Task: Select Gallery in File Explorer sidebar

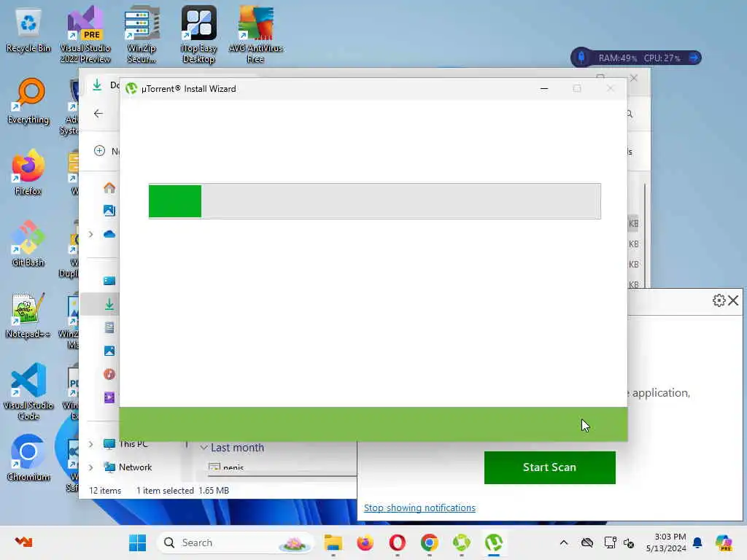Action: [x=109, y=211]
